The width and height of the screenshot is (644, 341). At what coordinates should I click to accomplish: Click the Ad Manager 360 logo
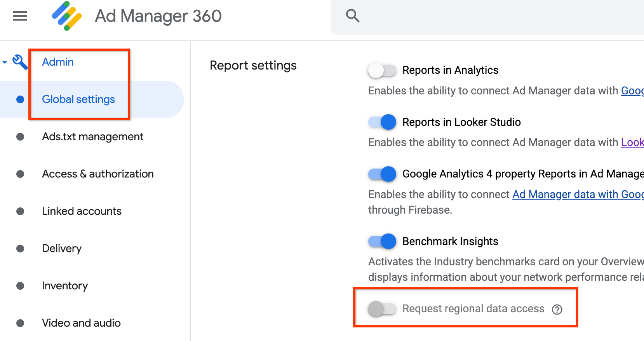pyautogui.click(x=67, y=16)
